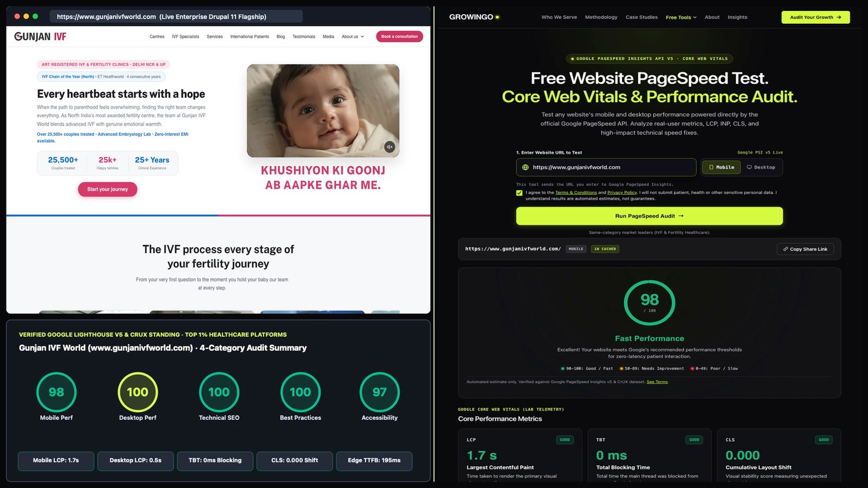Unmute the baby video using the speaker icon
The image size is (868, 488).
click(x=390, y=147)
